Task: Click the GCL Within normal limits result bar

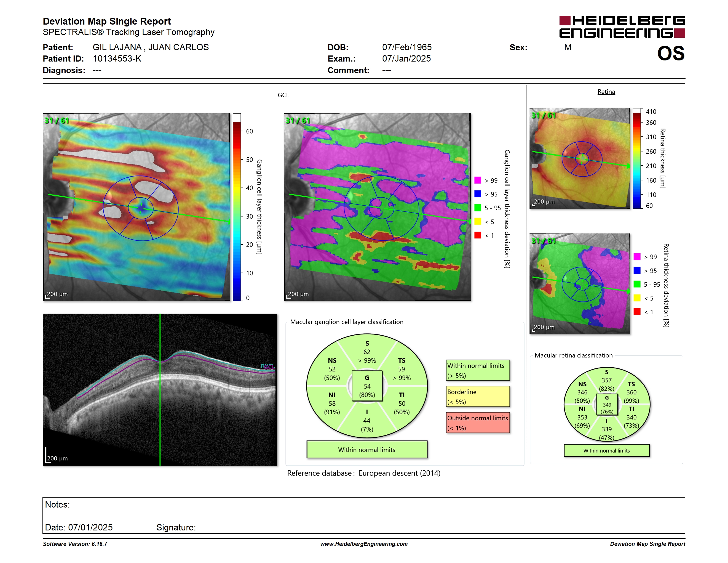Action: [367, 450]
